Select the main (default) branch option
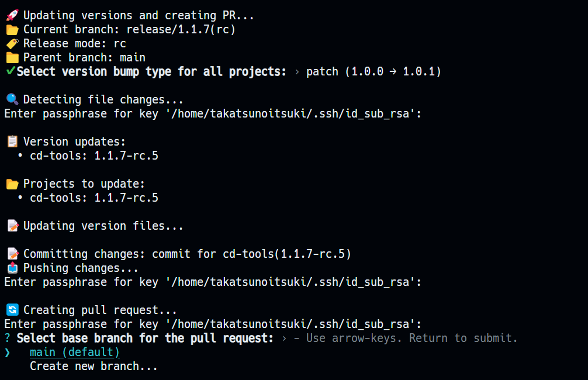 75,353
